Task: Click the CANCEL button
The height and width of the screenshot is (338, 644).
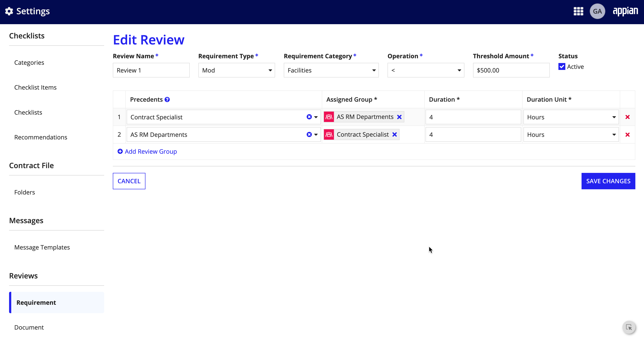Action: pos(129,181)
